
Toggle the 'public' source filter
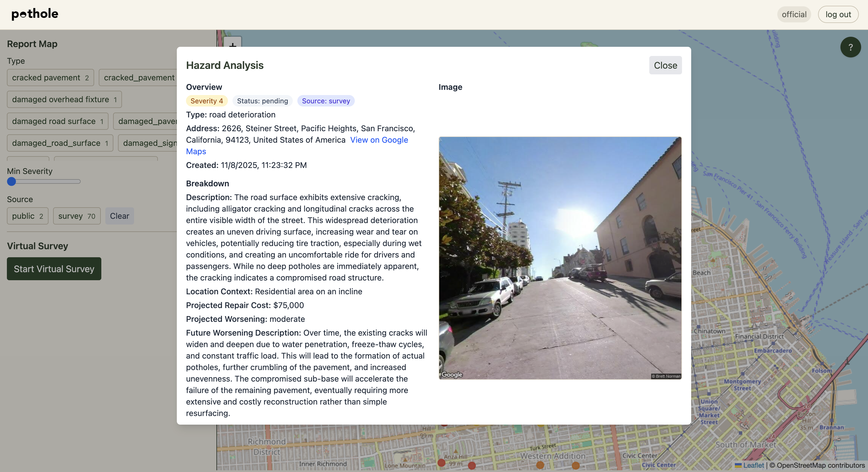coord(27,216)
